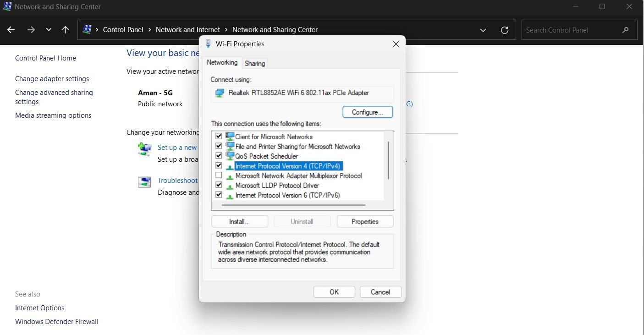Image resolution: width=644 pixels, height=335 pixels.
Task: Open recent locations chevron in navigation bar
Action: tap(49, 30)
